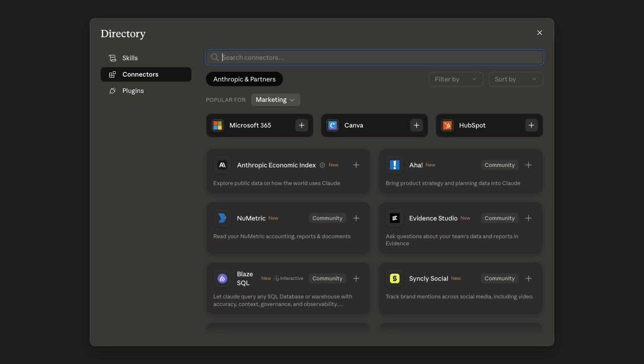
Task: Add the Syncly Social connector
Action: click(x=529, y=279)
